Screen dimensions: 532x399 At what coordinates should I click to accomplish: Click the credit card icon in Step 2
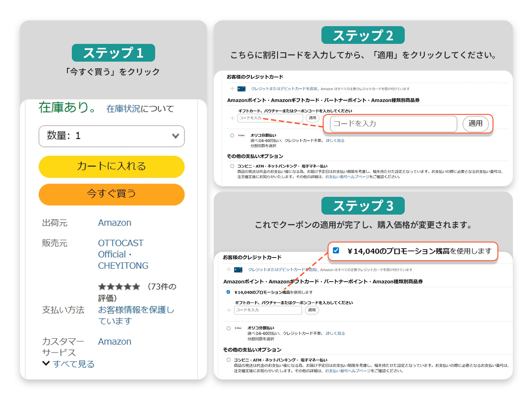click(241, 89)
